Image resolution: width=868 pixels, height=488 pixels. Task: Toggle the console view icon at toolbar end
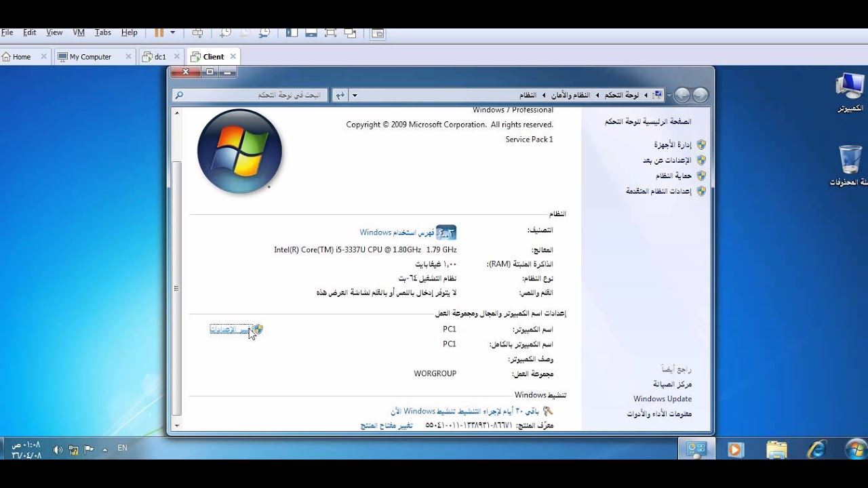point(378,33)
